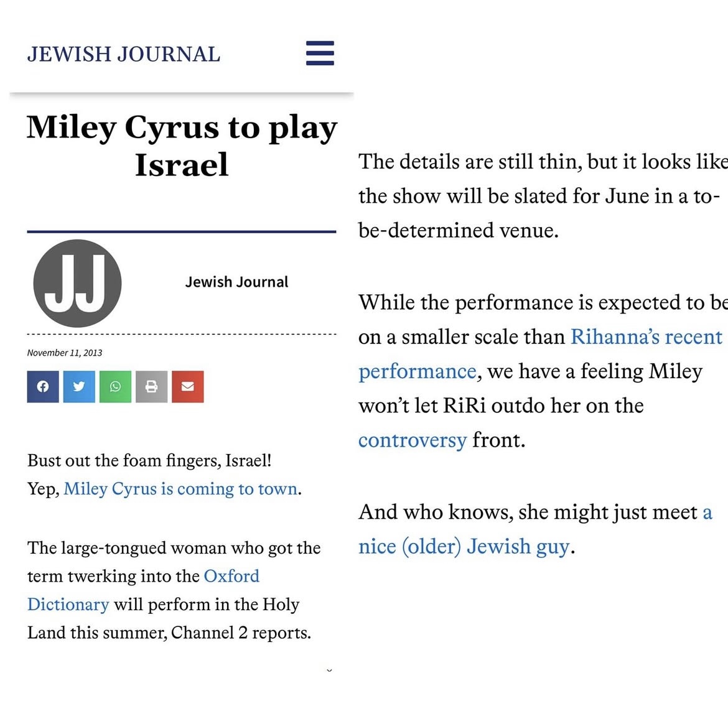Email the article using envelope icon
The width and height of the screenshot is (728, 701).
(x=187, y=386)
